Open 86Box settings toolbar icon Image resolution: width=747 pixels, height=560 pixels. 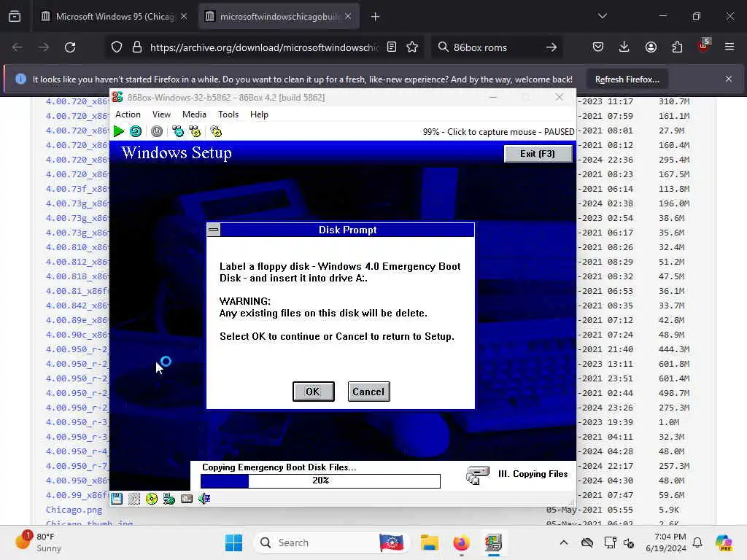pyautogui.click(x=216, y=131)
